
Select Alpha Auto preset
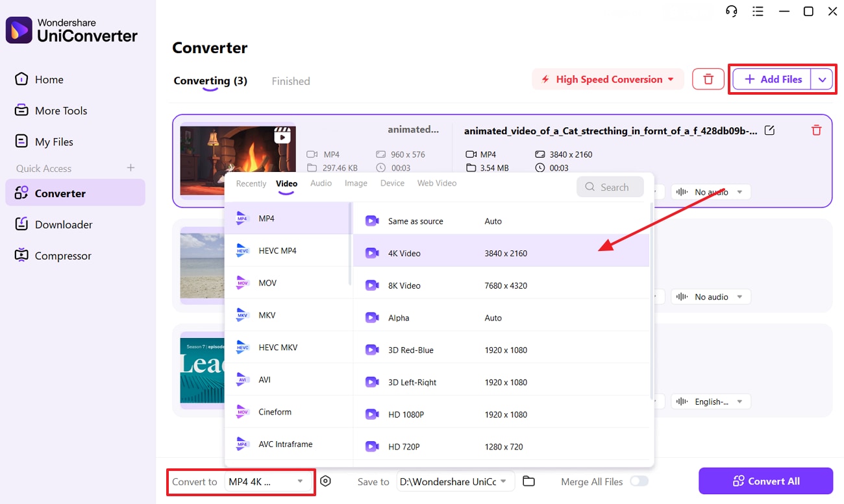point(501,318)
